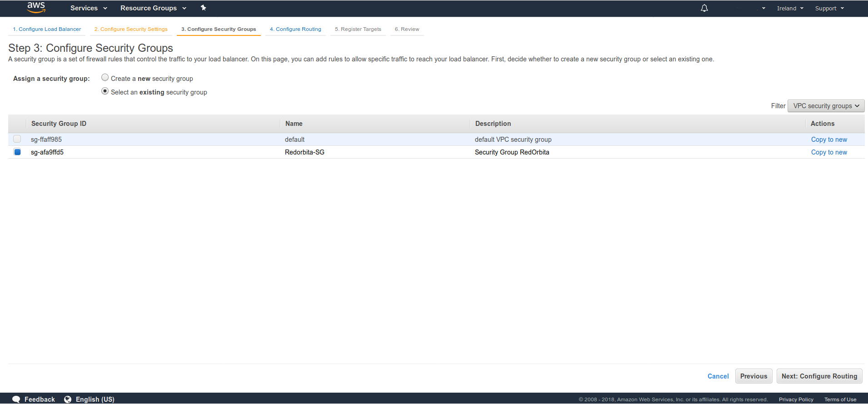Switch to Configure Routing step tab
This screenshot has width=868, height=404.
coord(295,29)
